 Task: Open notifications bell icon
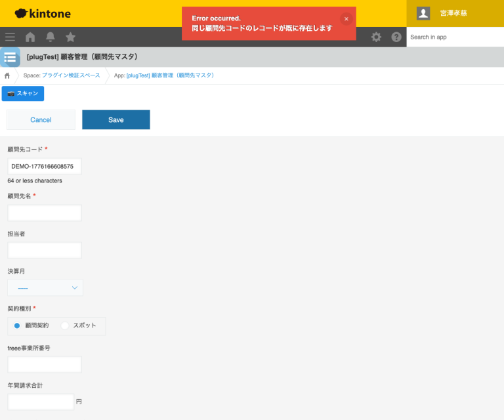tap(51, 37)
